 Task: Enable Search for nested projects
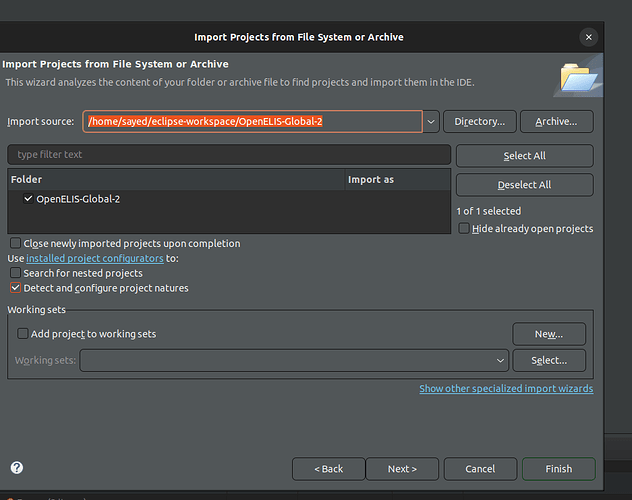pos(15,273)
